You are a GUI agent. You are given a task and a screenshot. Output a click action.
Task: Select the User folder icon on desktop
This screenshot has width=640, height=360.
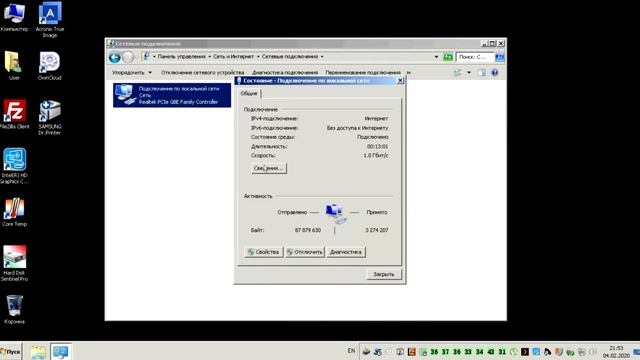coord(14,65)
